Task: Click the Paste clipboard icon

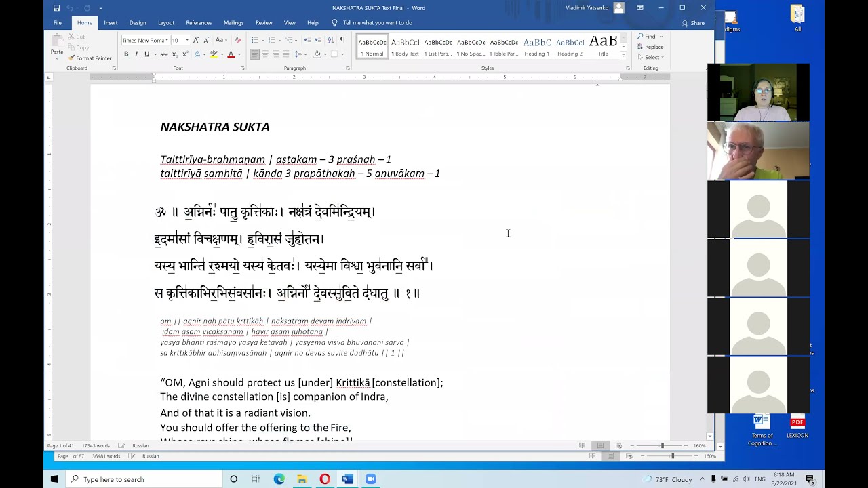Action: [57, 40]
